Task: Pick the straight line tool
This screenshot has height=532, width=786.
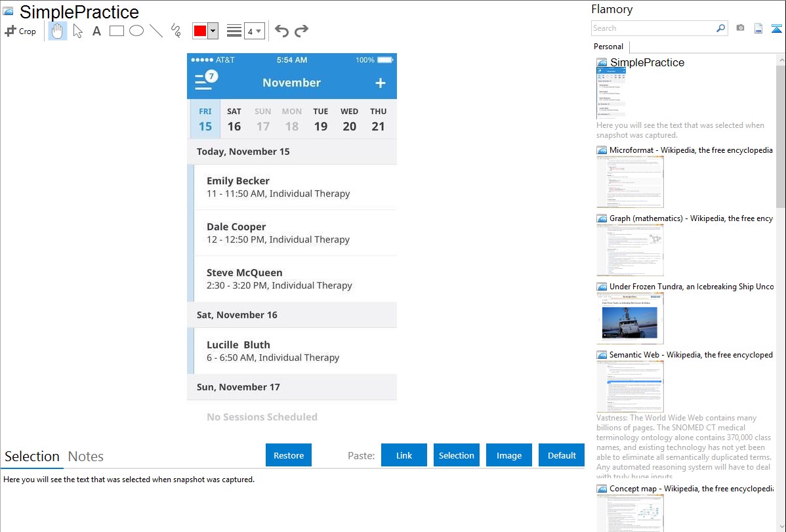Action: click(156, 31)
